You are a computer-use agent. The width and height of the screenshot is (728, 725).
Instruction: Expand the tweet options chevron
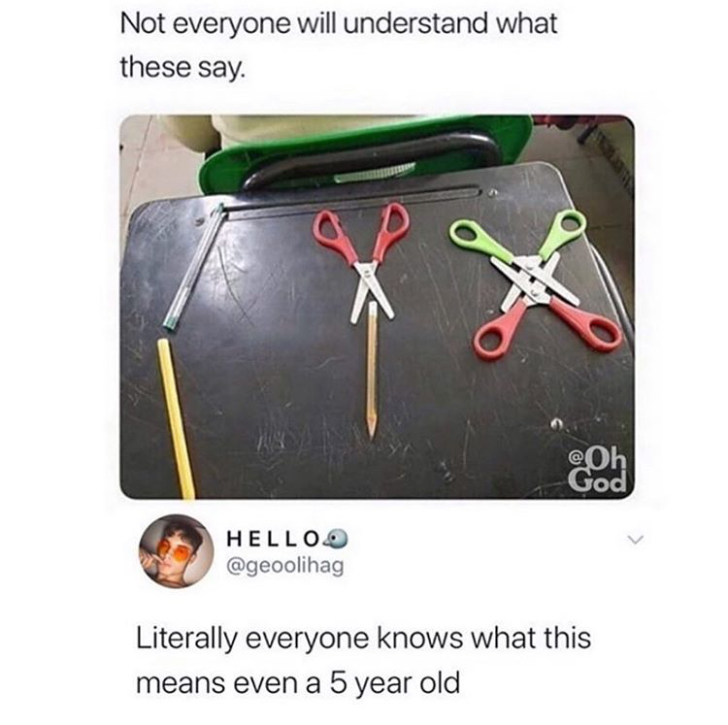(635, 540)
